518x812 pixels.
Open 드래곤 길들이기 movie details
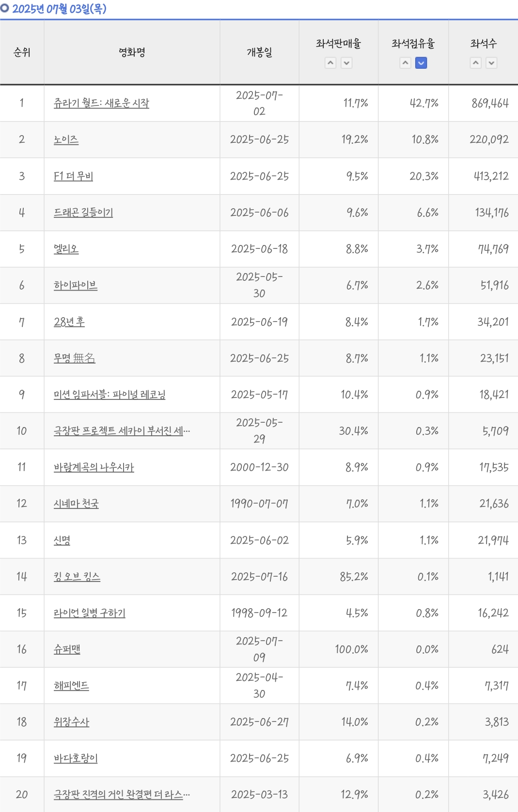click(83, 213)
